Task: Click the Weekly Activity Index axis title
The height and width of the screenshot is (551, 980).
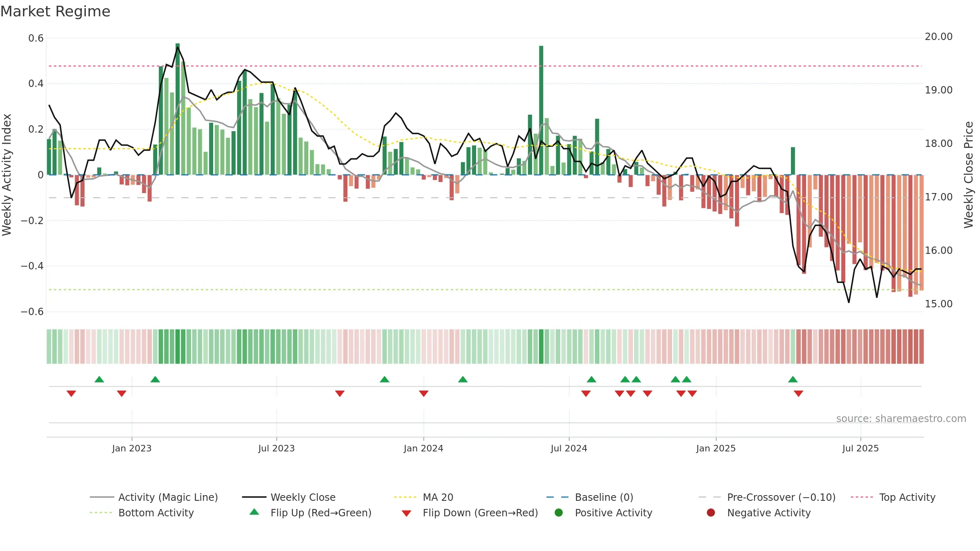Action: click(7, 175)
